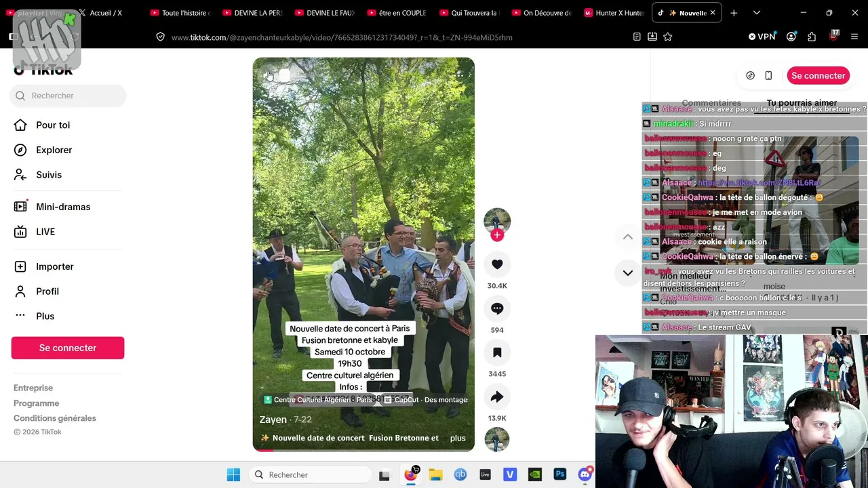Close the active Nouvelle TikTok tab

[713, 13]
